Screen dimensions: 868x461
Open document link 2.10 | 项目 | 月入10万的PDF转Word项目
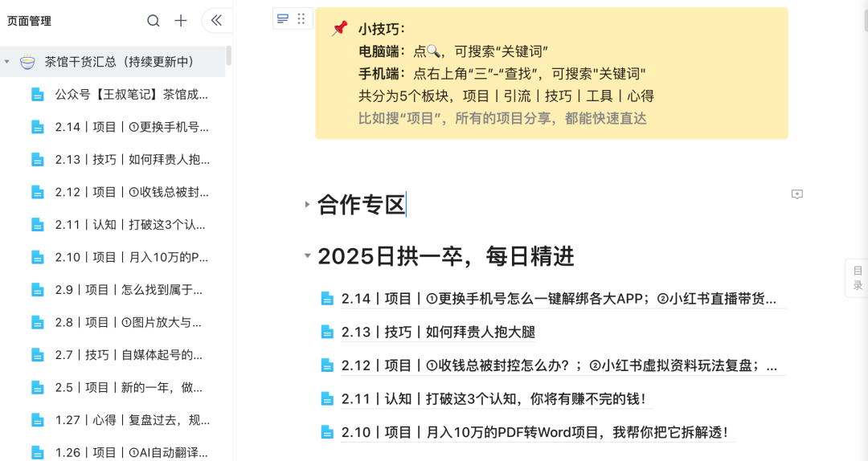tap(535, 432)
